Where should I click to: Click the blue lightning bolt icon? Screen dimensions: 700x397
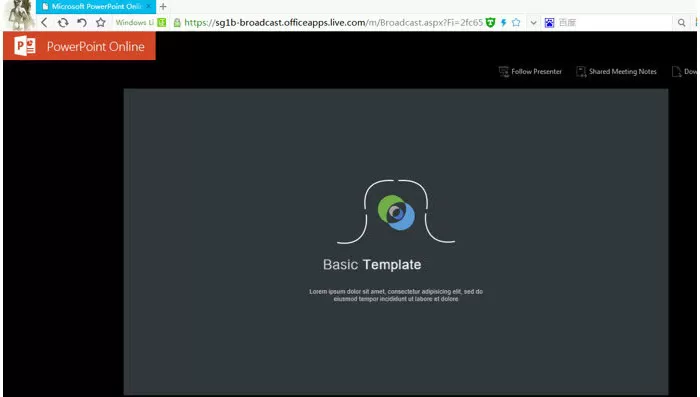504,22
